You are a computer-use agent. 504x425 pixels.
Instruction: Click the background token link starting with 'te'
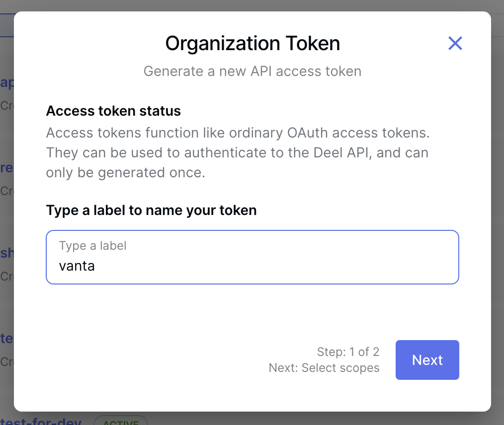pyautogui.click(x=7, y=338)
